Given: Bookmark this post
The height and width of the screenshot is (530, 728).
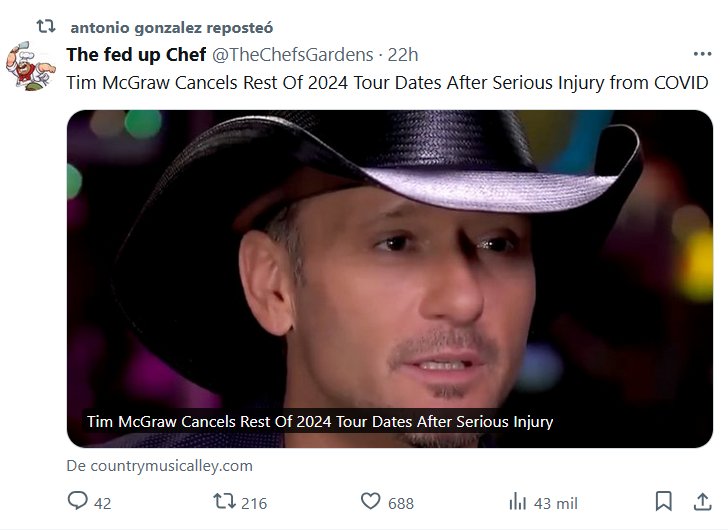Looking at the screenshot, I should pyautogui.click(x=663, y=501).
